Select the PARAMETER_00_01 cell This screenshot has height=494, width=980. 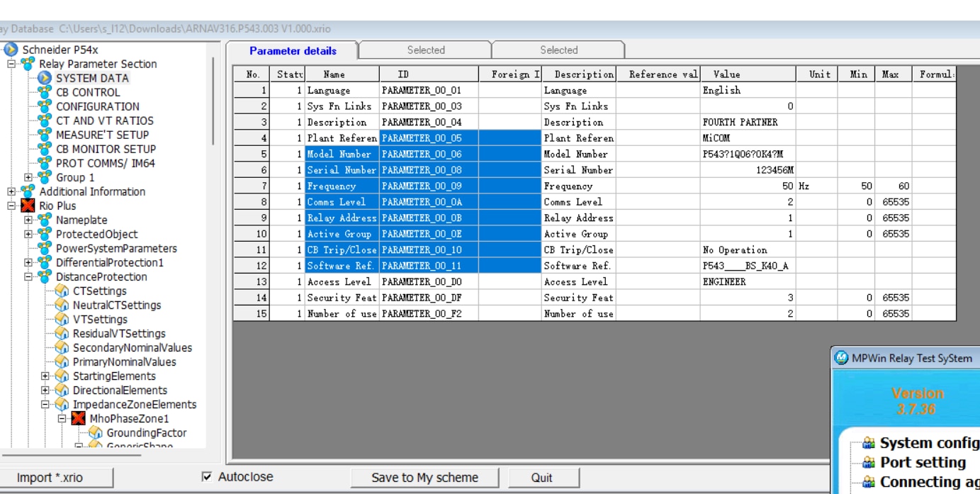[429, 90]
